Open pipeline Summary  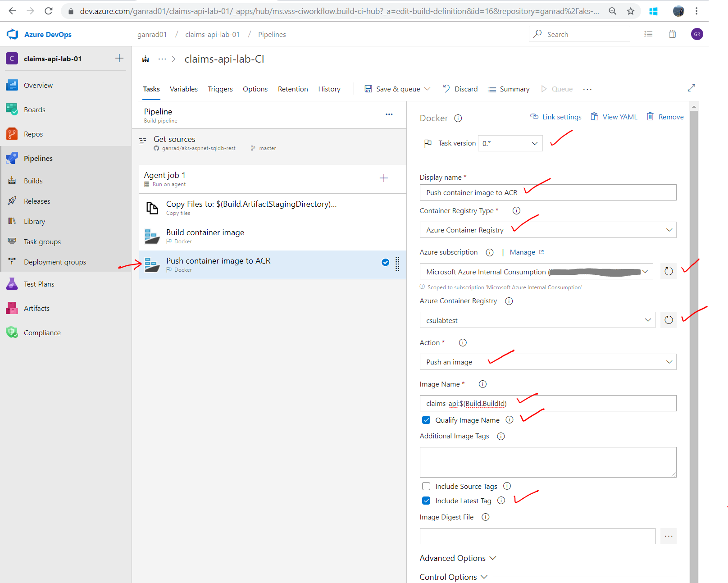(x=509, y=89)
